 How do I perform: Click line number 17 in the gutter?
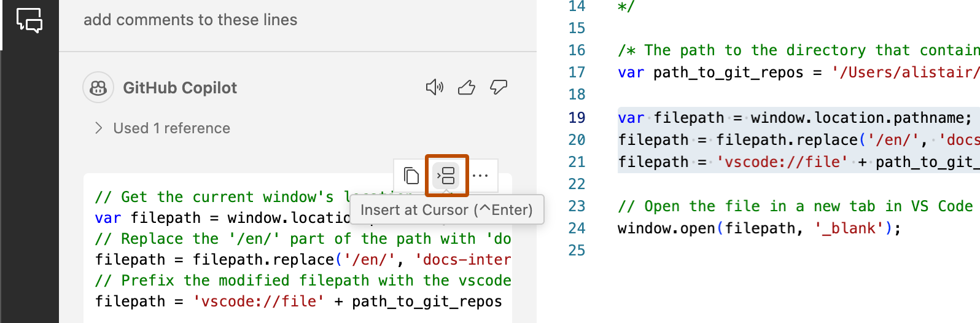point(577,72)
